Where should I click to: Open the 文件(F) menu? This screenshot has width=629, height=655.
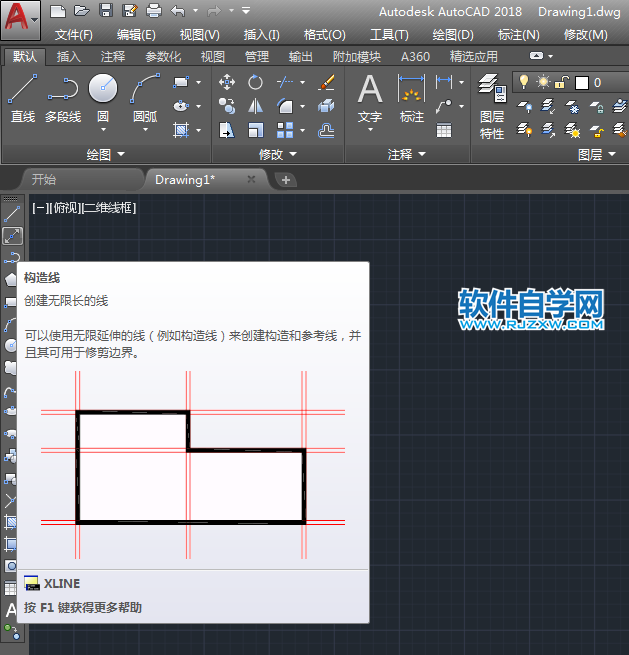[74, 35]
